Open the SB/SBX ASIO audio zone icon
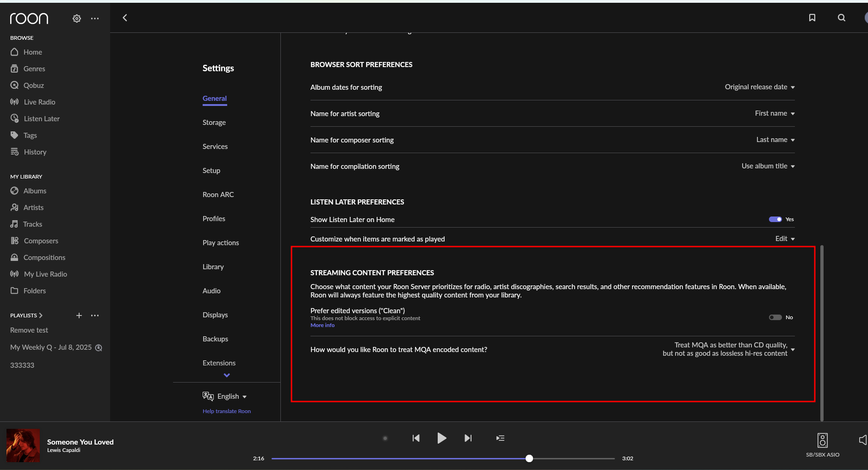The width and height of the screenshot is (868, 470). pos(822,440)
